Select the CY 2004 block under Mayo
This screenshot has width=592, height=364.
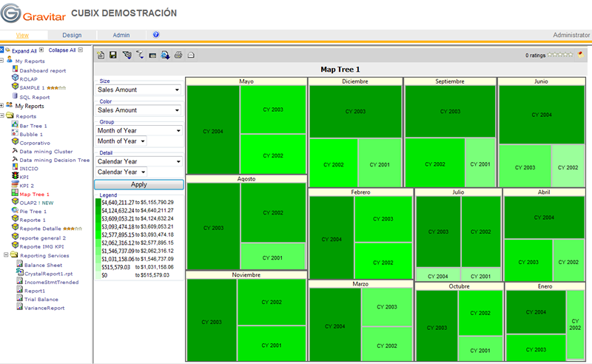213,129
